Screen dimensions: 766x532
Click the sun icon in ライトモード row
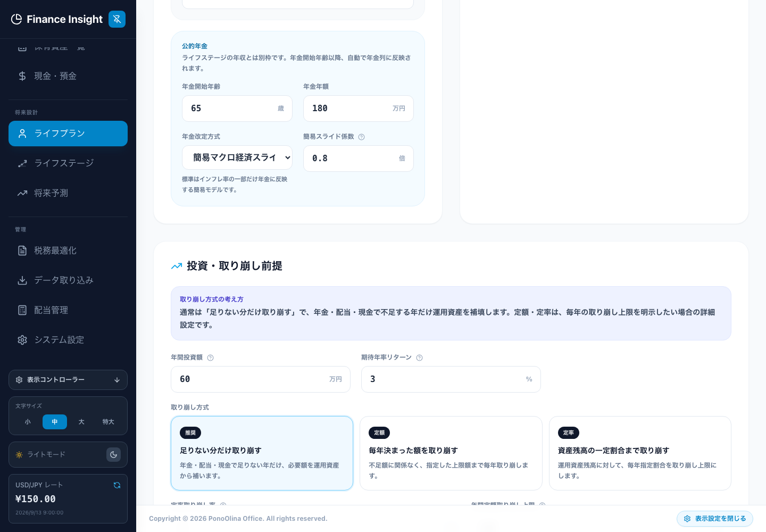click(x=19, y=455)
